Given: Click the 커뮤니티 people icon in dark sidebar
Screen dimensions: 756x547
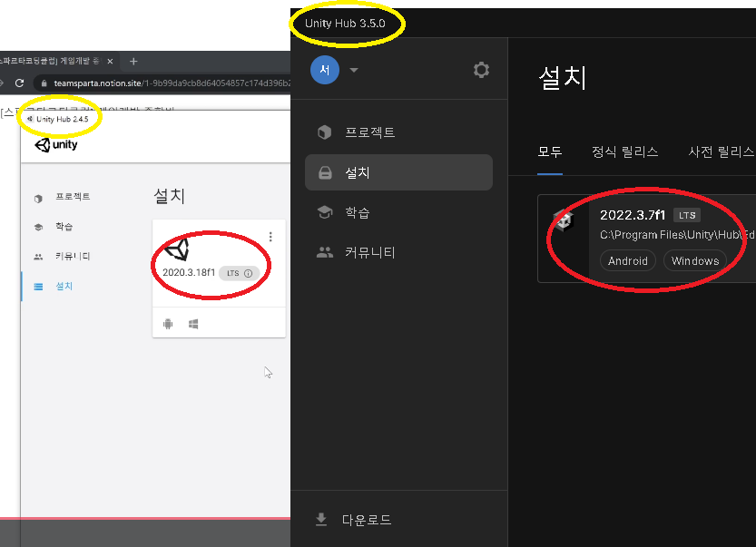Looking at the screenshot, I should [325, 252].
